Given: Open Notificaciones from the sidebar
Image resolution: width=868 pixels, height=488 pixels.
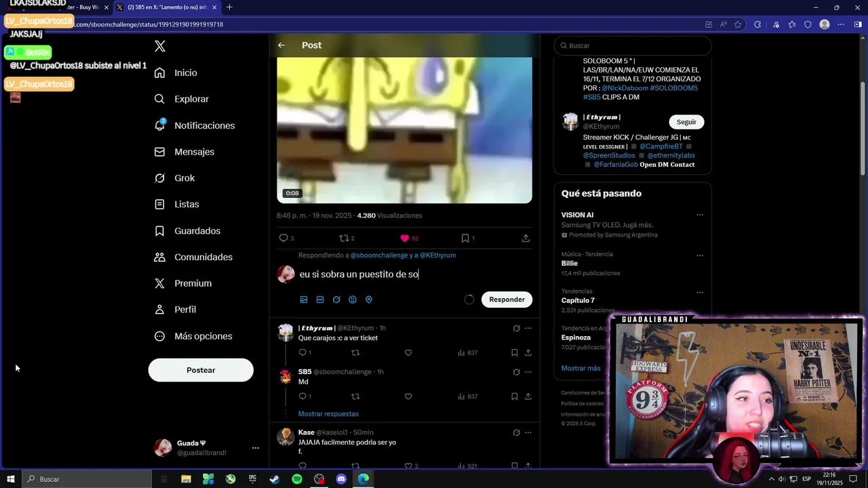Looking at the screenshot, I should click(x=194, y=125).
